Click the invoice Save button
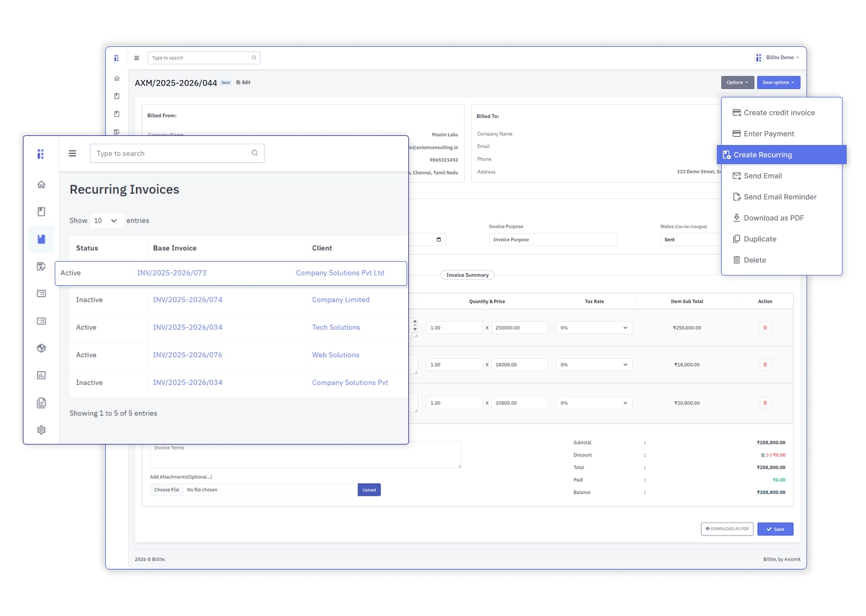The width and height of the screenshot is (866, 616). (x=775, y=529)
